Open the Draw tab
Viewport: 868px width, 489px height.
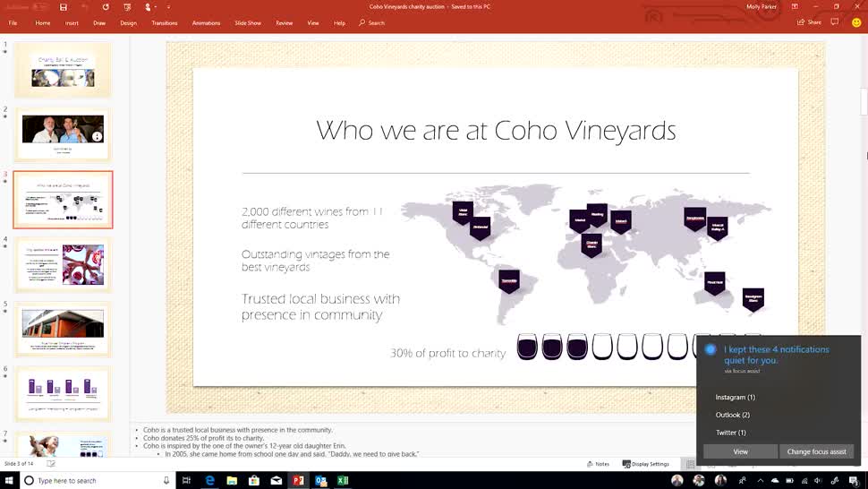99,22
